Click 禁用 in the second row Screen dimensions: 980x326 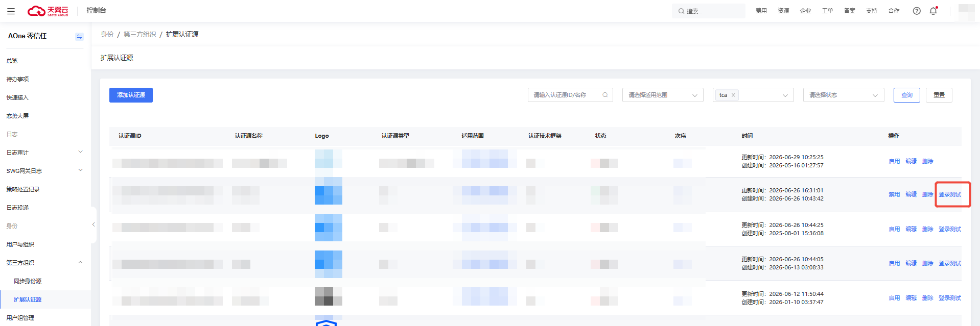click(894, 194)
